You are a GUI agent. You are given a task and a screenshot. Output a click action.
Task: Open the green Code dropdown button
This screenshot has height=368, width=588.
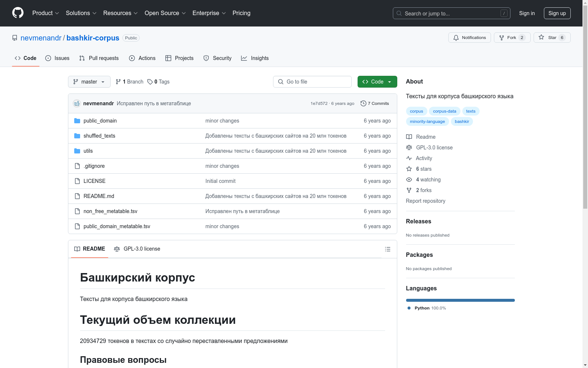click(x=377, y=82)
